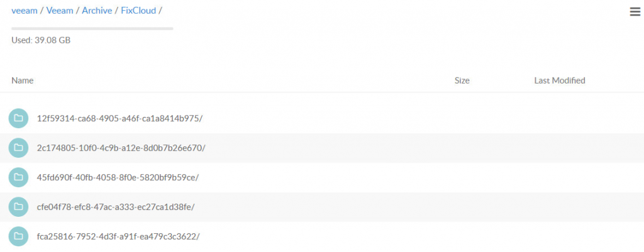The width and height of the screenshot is (644, 252).
Task: Sort by Last Modified column header
Action: (559, 81)
